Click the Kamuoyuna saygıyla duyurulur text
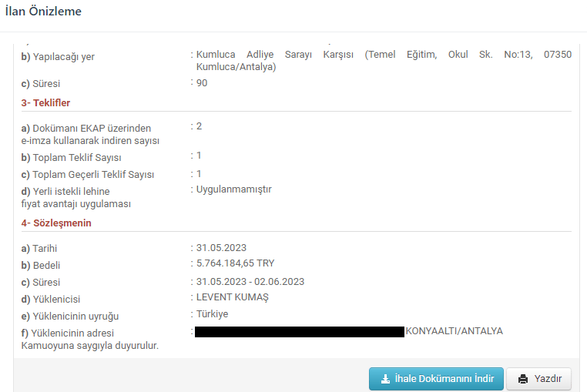587x392 pixels. [x=89, y=346]
